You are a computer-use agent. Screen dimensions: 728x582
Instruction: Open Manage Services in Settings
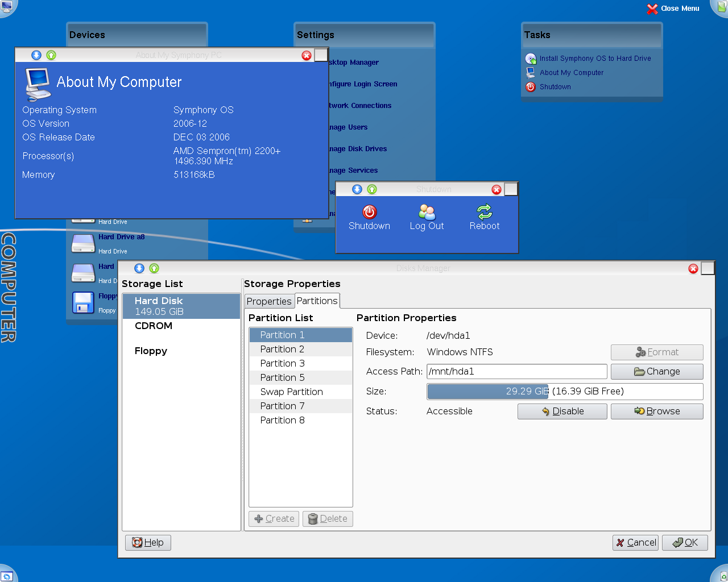pyautogui.click(x=353, y=171)
